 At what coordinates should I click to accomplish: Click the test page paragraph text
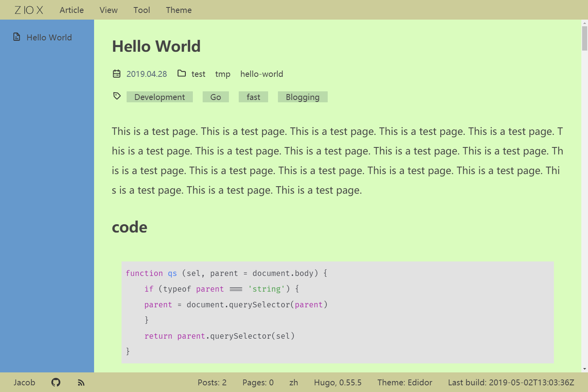tap(338, 161)
